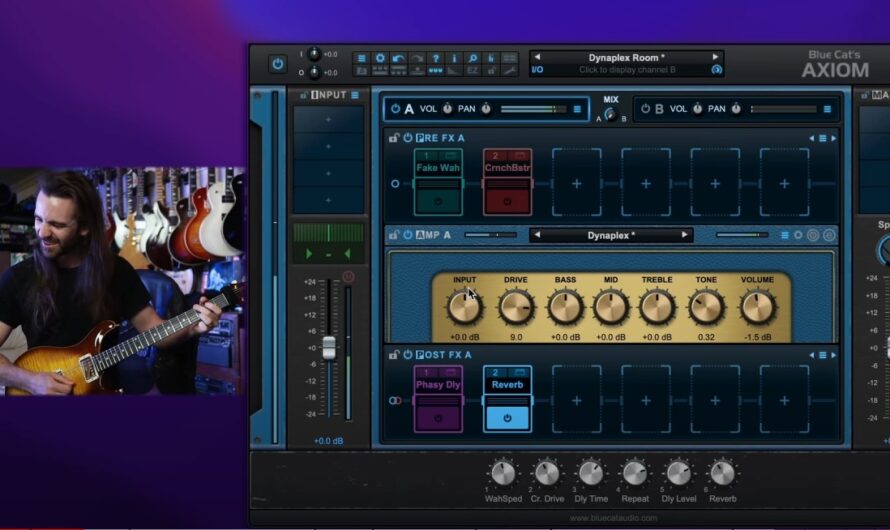Toggle POST FX A section power
890x530 pixels.
point(408,355)
